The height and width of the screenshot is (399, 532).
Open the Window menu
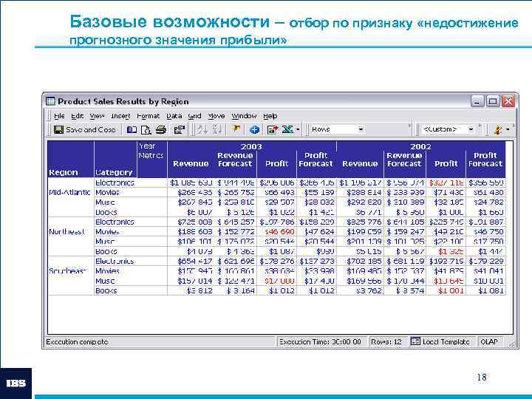tap(244, 116)
